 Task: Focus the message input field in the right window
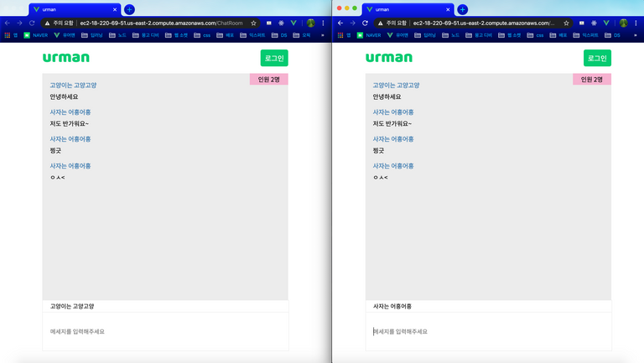click(488, 331)
